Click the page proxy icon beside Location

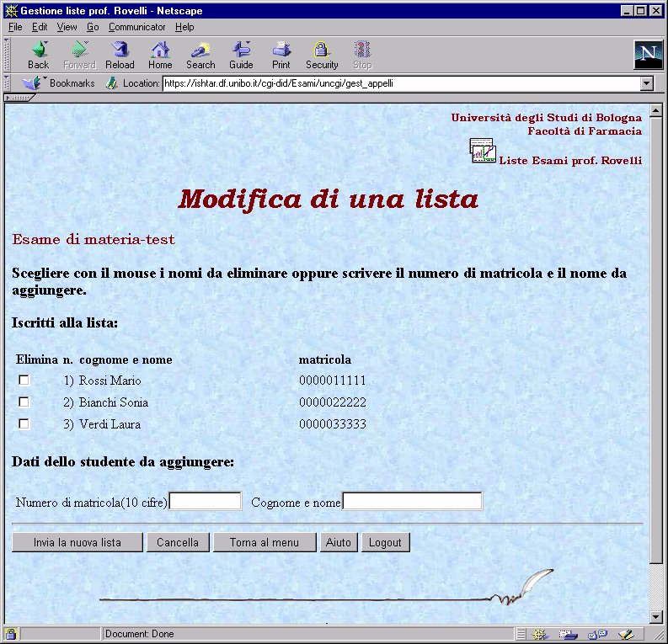click(x=112, y=82)
